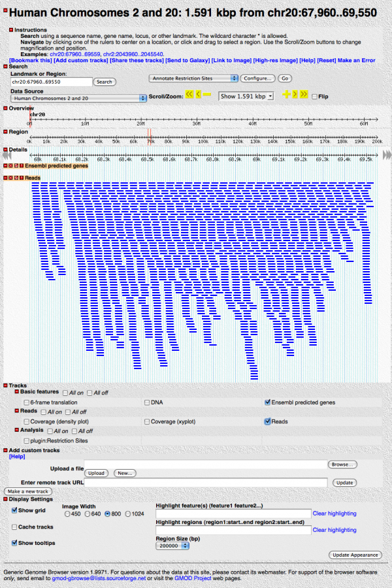
Task: Click the gray left arrow beside the Details ruler
Action: point(7,155)
